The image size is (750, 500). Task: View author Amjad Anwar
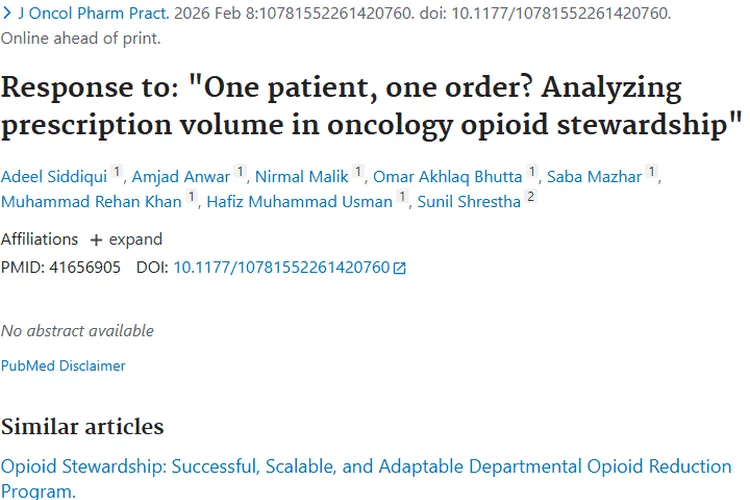180,176
